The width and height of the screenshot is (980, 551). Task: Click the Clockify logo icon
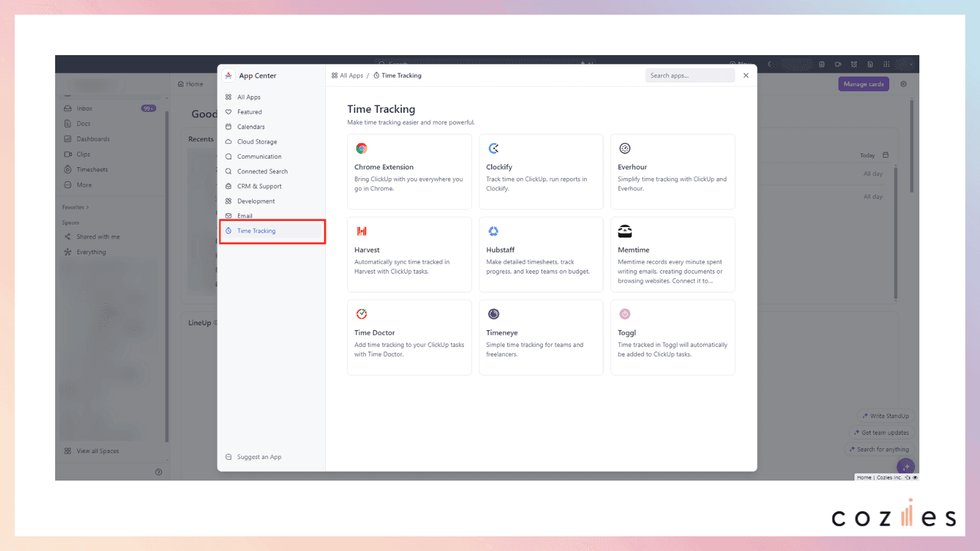click(494, 148)
